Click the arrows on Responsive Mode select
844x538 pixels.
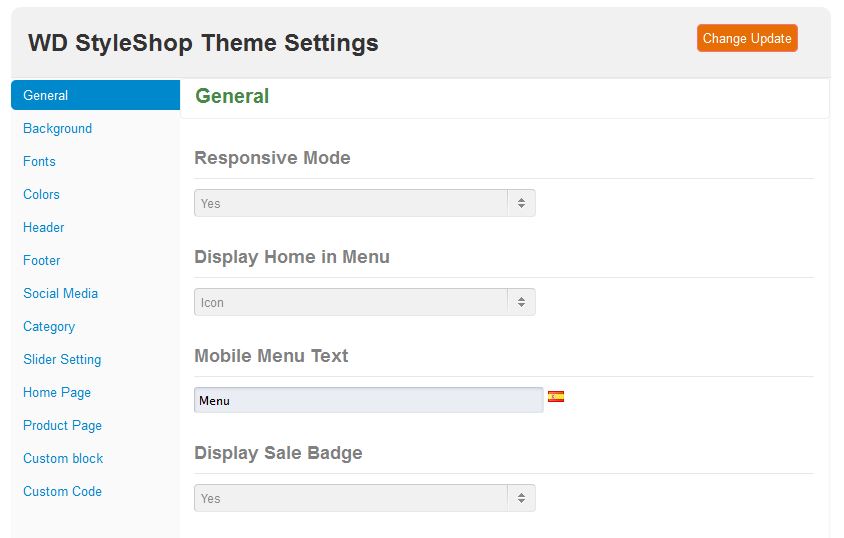[521, 203]
